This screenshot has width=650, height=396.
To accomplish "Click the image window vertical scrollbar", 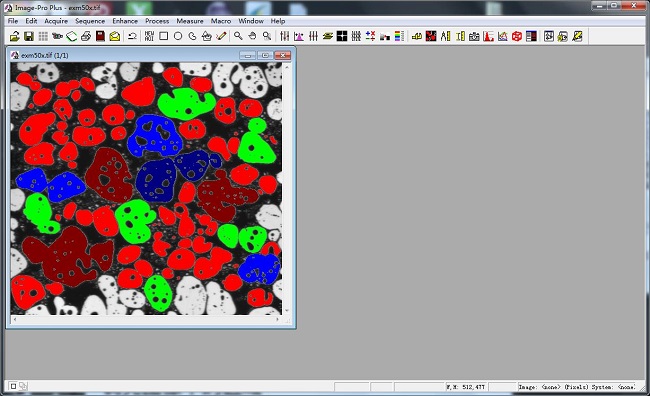I will click(287, 189).
